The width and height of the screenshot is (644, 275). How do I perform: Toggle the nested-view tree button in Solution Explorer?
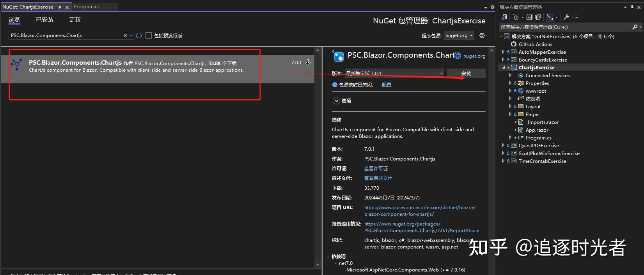click(x=550, y=17)
